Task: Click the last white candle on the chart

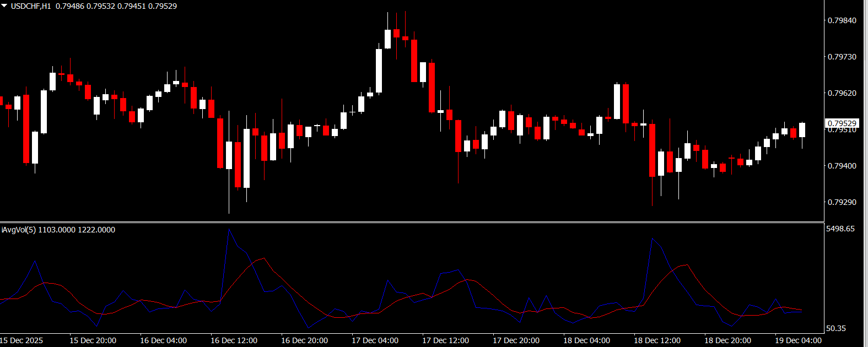Action: 802,130
